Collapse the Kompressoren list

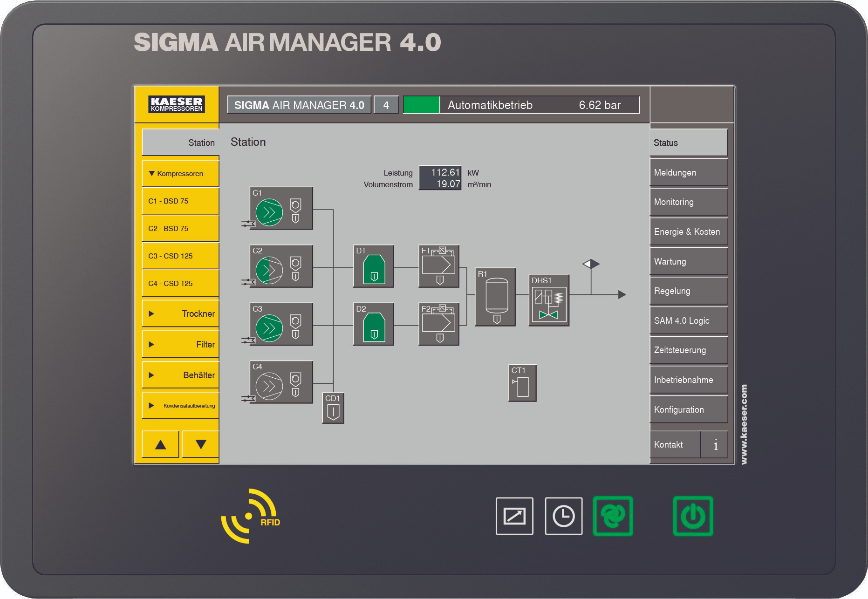point(180,173)
